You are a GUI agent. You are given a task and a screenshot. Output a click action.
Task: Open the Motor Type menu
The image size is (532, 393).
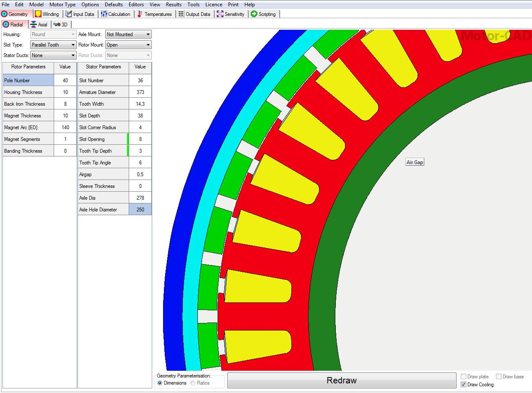[x=62, y=5]
